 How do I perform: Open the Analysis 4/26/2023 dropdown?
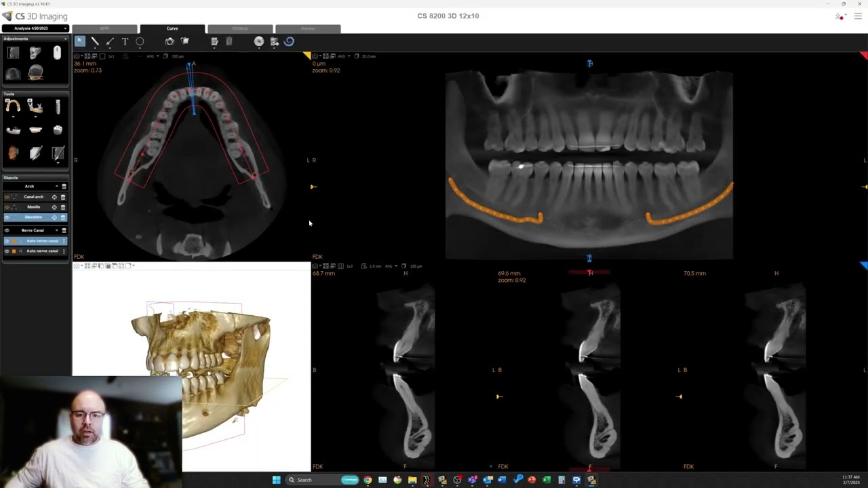pyautogui.click(x=35, y=28)
